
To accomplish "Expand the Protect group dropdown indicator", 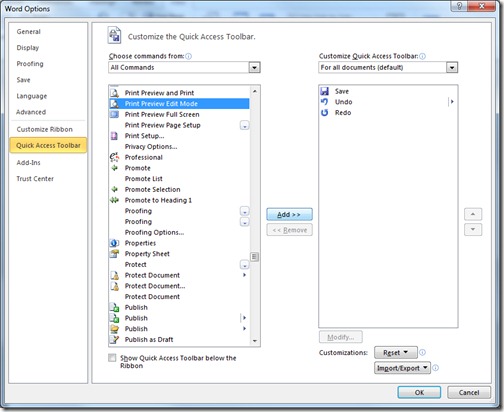I will 245,265.
